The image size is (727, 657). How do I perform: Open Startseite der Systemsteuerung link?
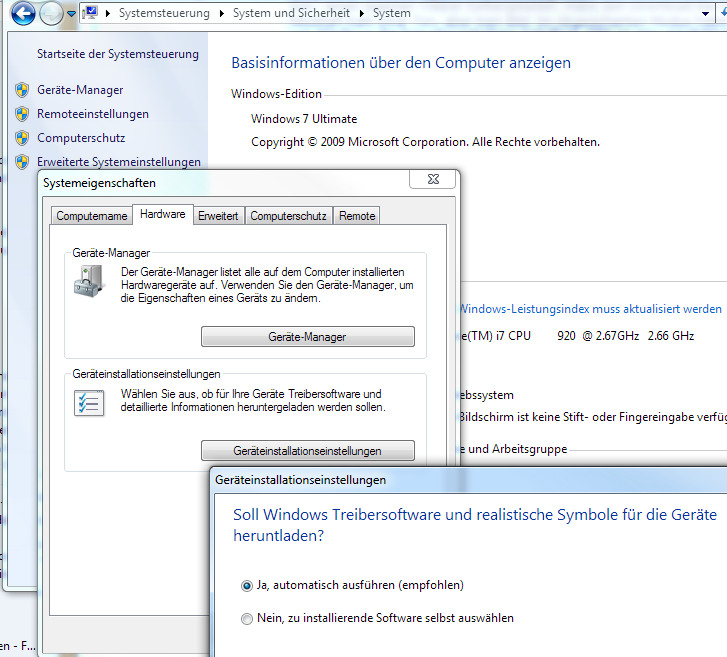[x=118, y=54]
